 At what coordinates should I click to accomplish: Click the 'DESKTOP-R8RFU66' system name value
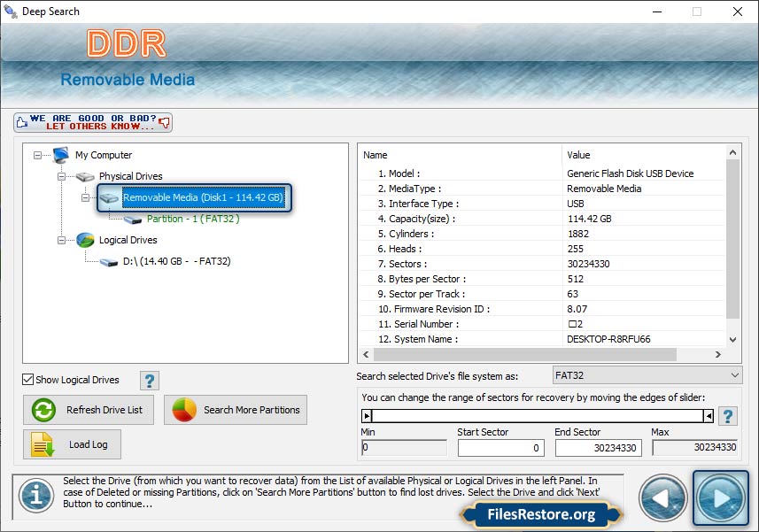pos(608,339)
